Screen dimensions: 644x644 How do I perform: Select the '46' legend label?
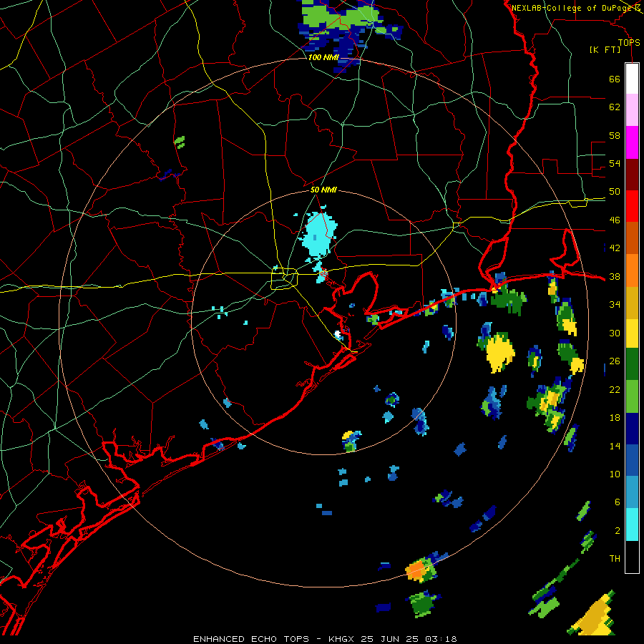pos(615,220)
